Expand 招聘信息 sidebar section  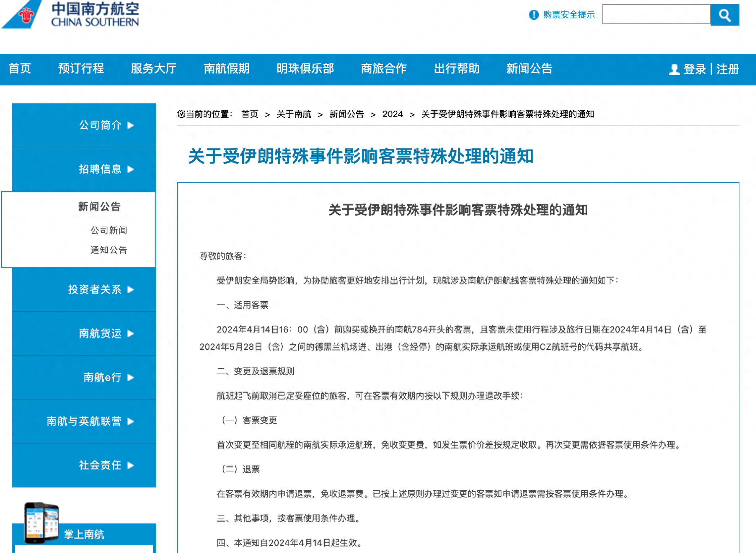[84, 169]
